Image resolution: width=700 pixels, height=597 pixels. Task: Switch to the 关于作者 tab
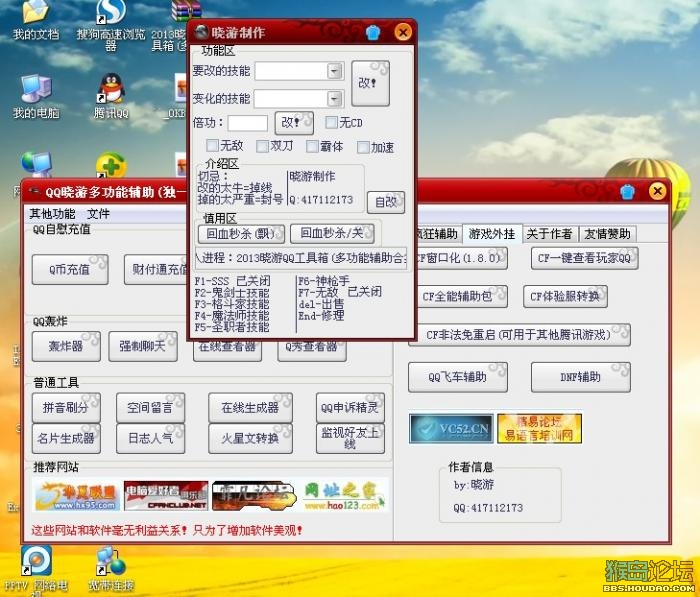(x=549, y=234)
